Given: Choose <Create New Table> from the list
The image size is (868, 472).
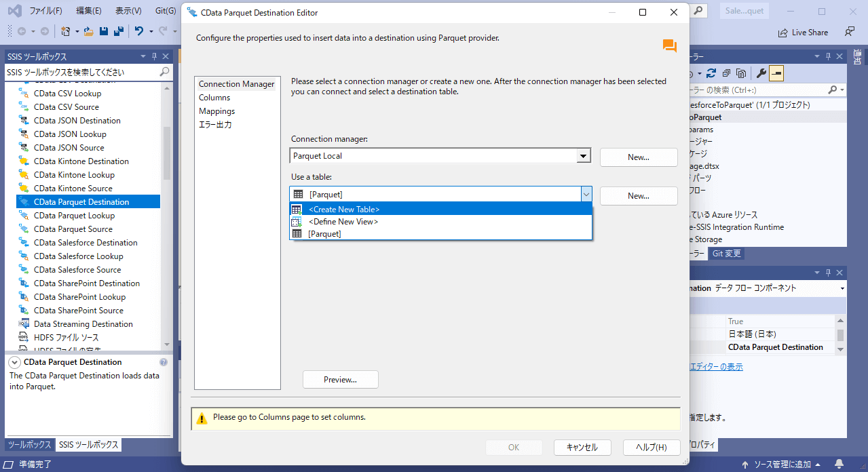Looking at the screenshot, I should click(x=343, y=210).
